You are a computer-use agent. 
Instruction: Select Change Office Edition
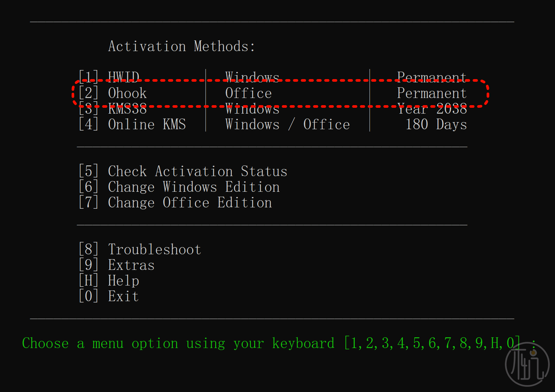(x=189, y=203)
